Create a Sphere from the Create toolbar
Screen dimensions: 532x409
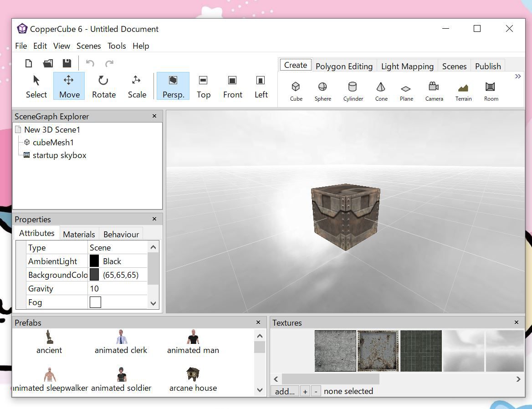[x=322, y=91]
